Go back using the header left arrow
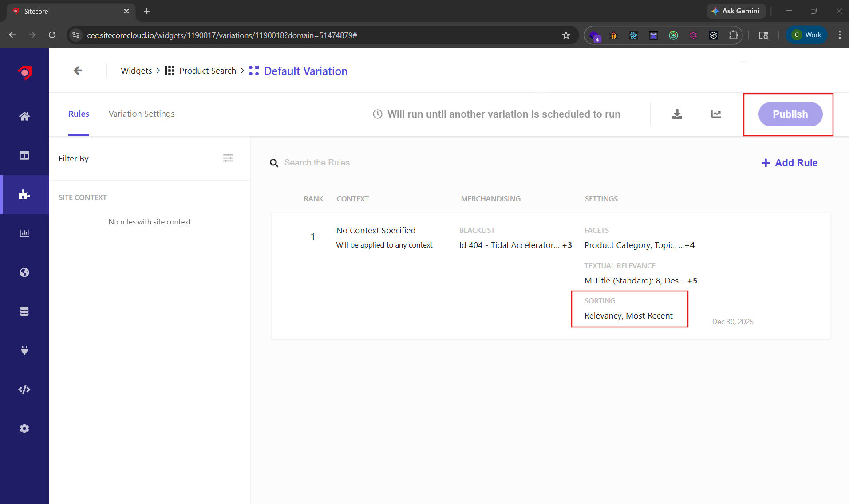Screen dimensions: 849x504 click(x=78, y=71)
